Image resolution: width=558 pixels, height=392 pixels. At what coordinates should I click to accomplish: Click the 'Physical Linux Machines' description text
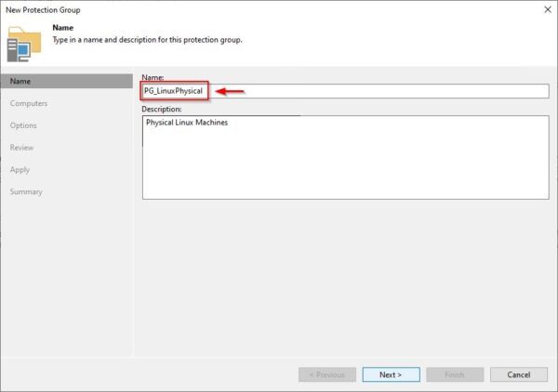(x=187, y=123)
